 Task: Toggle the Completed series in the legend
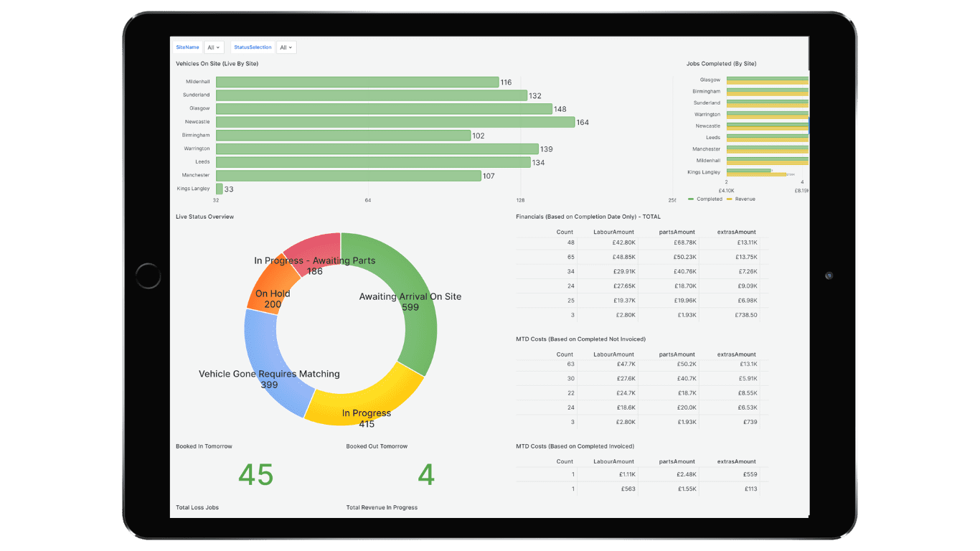pyautogui.click(x=707, y=199)
